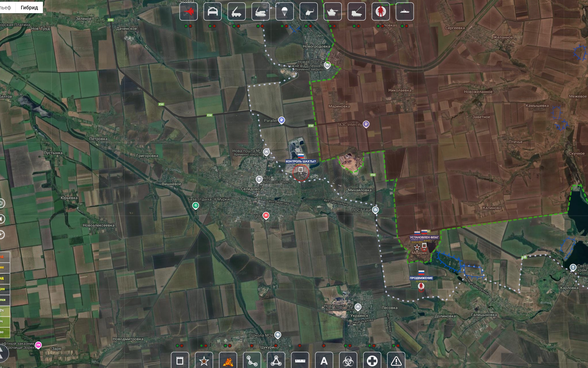Toggle green dot above warning triangle tool
Image resolution: width=588 pixels, height=368 pixels.
coord(394,346)
